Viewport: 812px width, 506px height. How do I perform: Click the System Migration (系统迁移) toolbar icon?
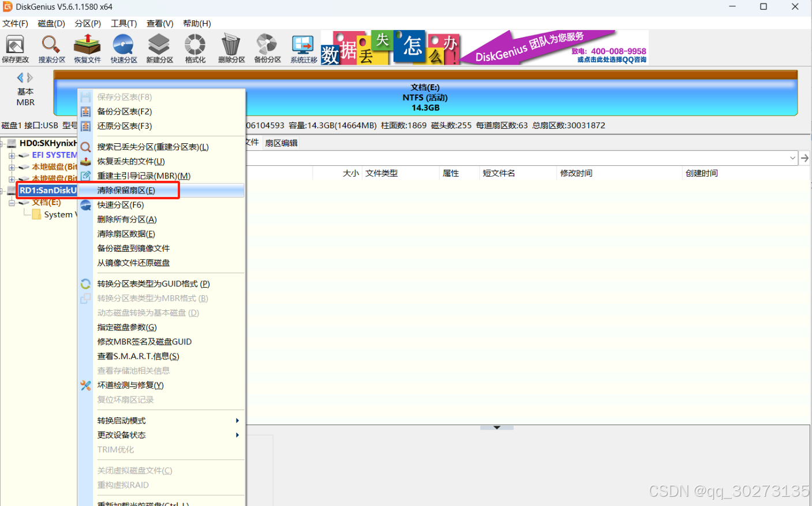tap(304, 49)
